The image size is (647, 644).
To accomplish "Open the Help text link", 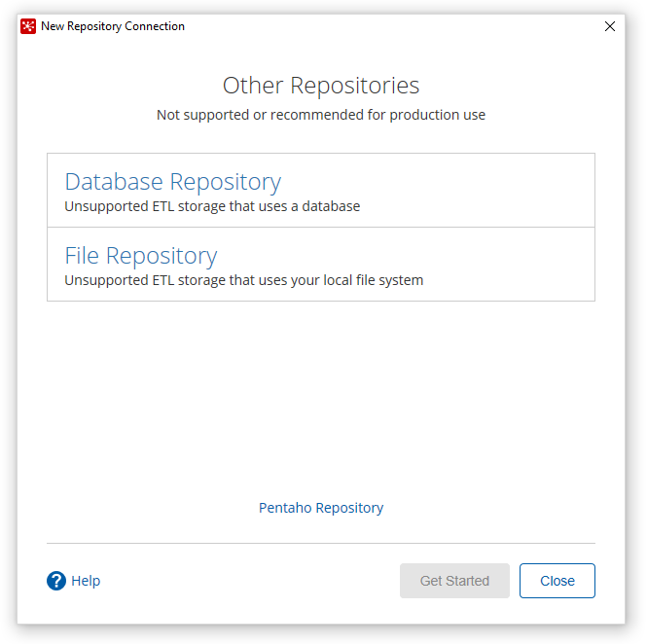I will [86, 581].
